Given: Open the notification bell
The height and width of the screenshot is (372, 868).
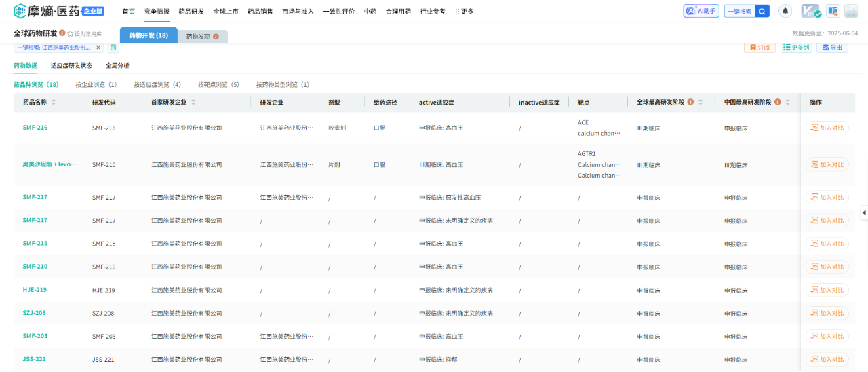Looking at the screenshot, I should [785, 11].
